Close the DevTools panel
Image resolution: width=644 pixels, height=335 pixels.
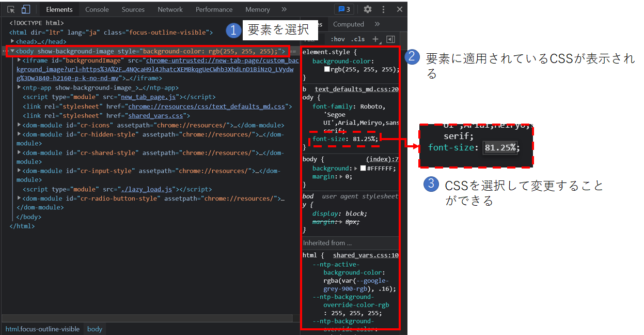pyautogui.click(x=400, y=9)
